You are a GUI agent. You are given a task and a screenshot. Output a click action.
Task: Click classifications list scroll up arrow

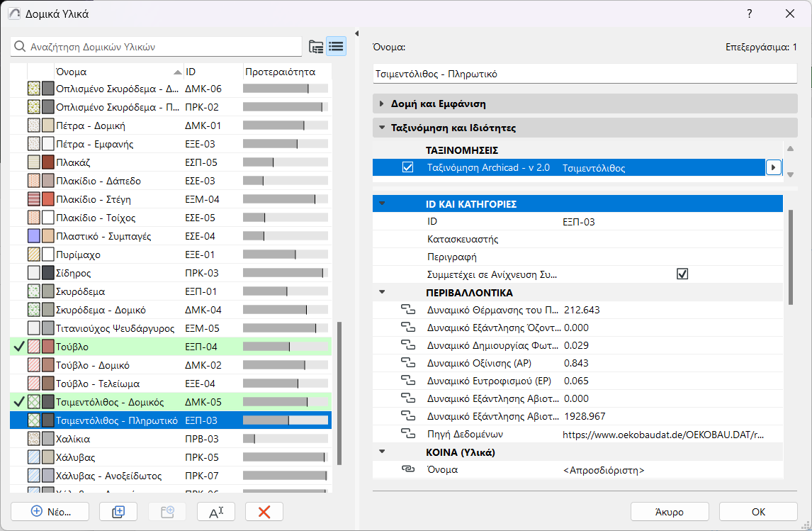pyautogui.click(x=790, y=149)
